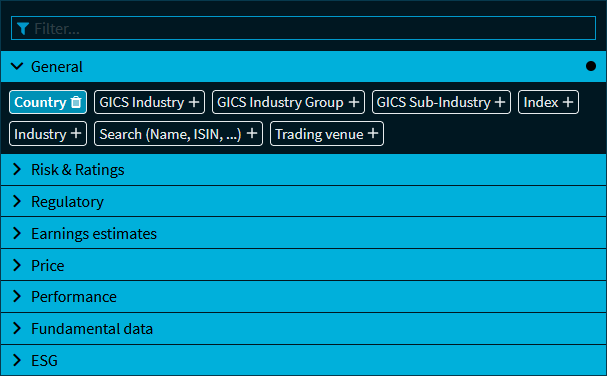Add GICS Sub-Industry plus icon
Viewport: 607px width, 376px height.
(x=500, y=102)
